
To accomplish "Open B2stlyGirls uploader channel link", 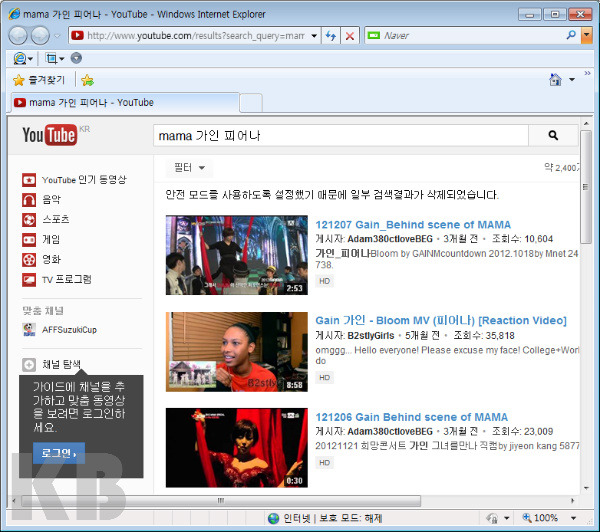I will (x=371, y=336).
